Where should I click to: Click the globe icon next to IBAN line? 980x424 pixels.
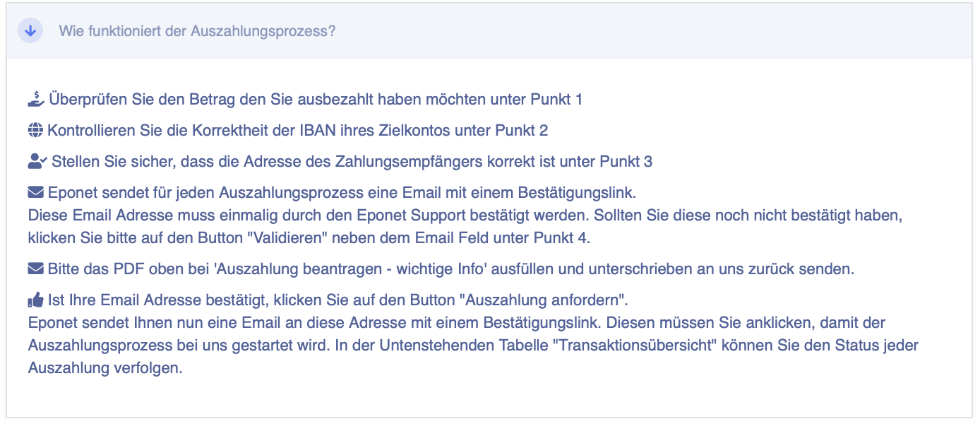coord(35,130)
